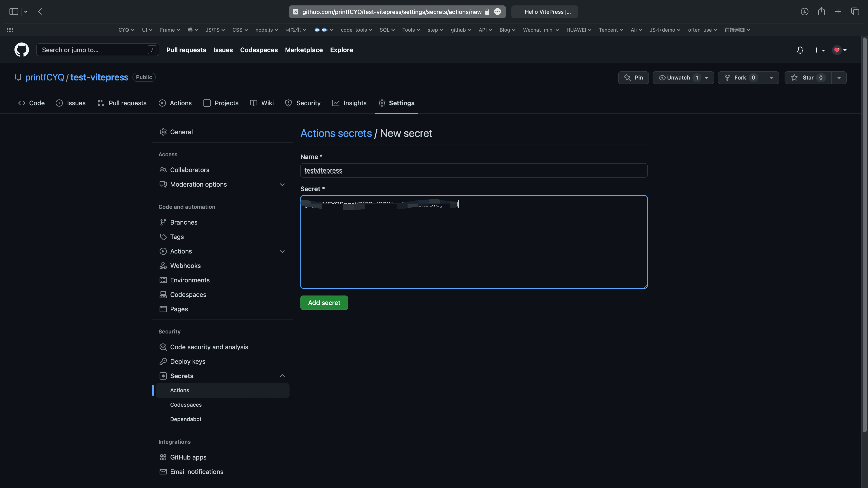Fork the repository
This screenshot has height=488, width=868.
[x=741, y=78]
